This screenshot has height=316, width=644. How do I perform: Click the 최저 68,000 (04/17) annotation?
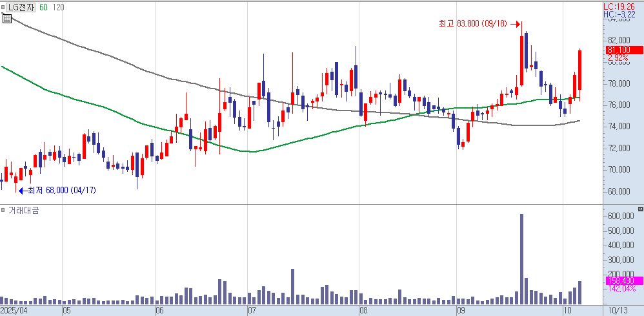point(57,191)
